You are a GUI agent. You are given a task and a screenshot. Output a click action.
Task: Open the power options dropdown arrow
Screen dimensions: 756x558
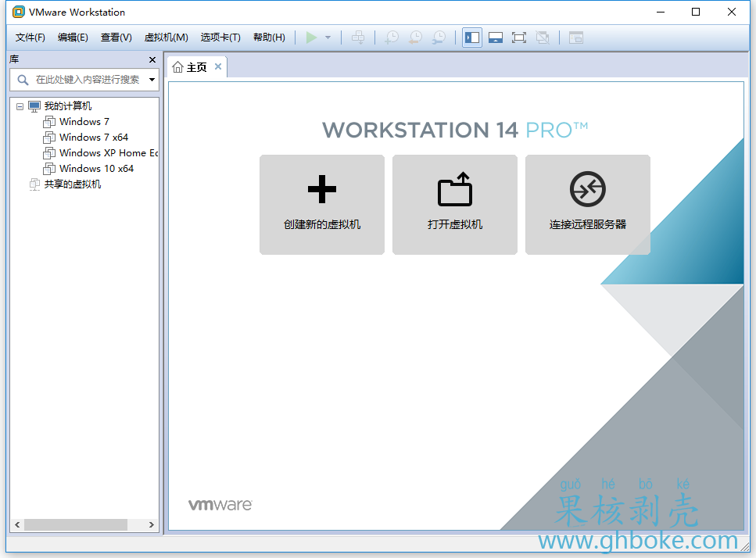tap(328, 38)
